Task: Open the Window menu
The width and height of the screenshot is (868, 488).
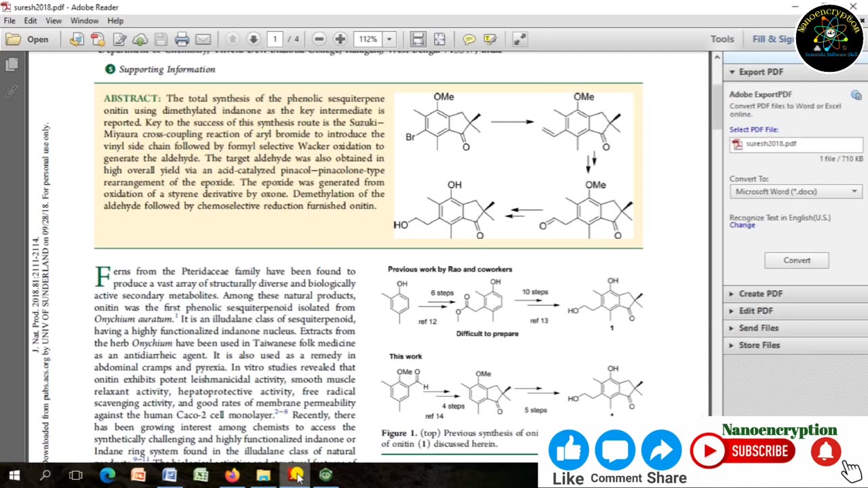Action: (85, 21)
